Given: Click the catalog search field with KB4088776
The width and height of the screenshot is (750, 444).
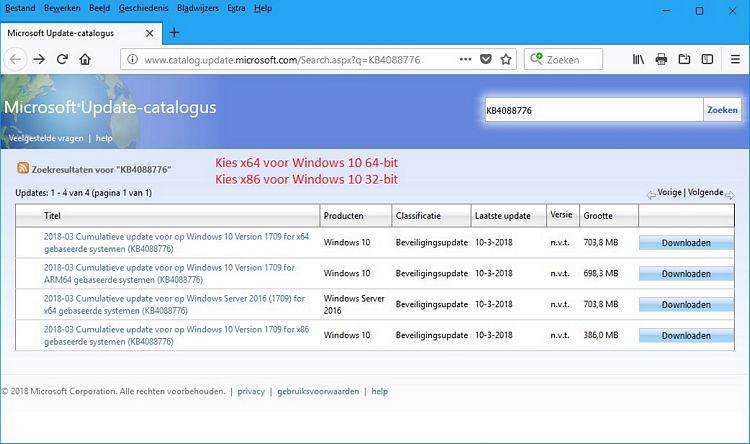Looking at the screenshot, I should tap(593, 110).
